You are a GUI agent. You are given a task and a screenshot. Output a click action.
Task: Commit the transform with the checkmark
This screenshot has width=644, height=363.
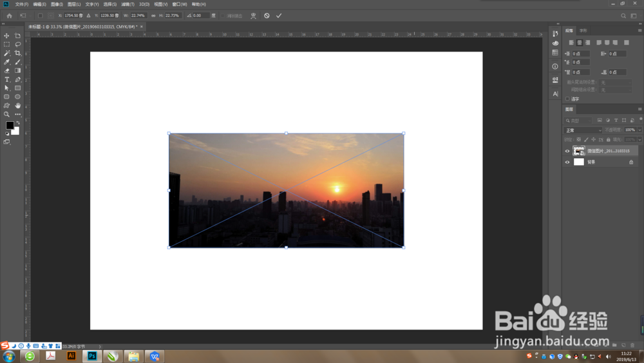point(279,15)
